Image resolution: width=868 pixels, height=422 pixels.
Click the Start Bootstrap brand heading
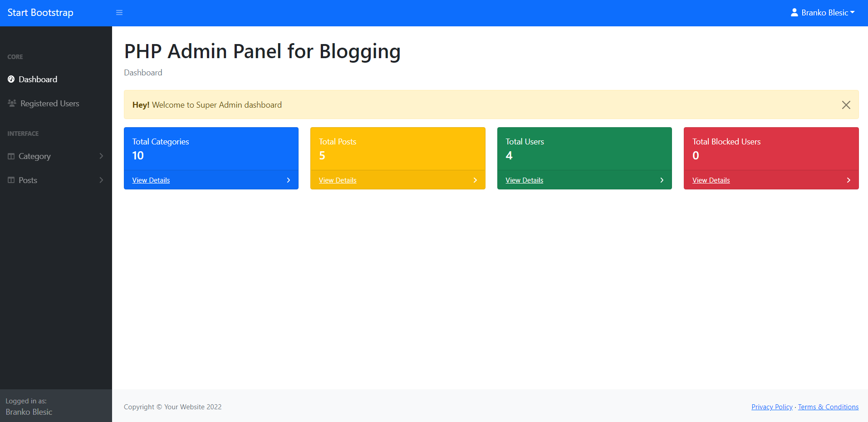click(x=40, y=12)
